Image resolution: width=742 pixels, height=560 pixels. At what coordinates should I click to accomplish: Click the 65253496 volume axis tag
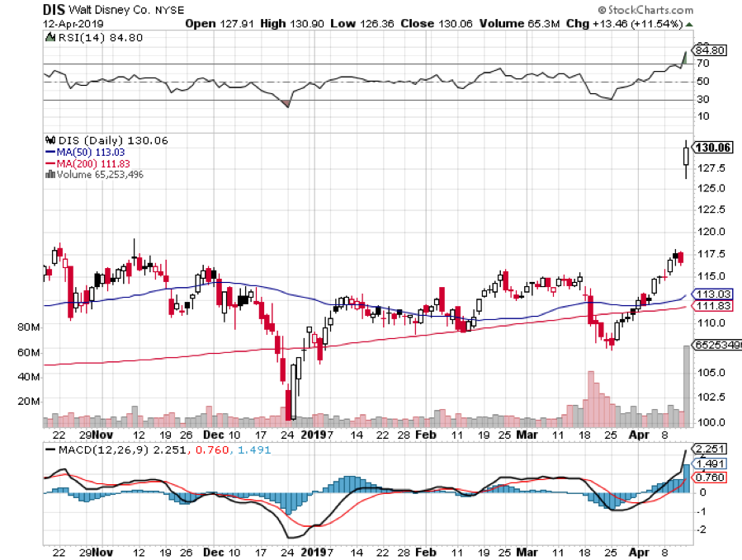(x=717, y=346)
